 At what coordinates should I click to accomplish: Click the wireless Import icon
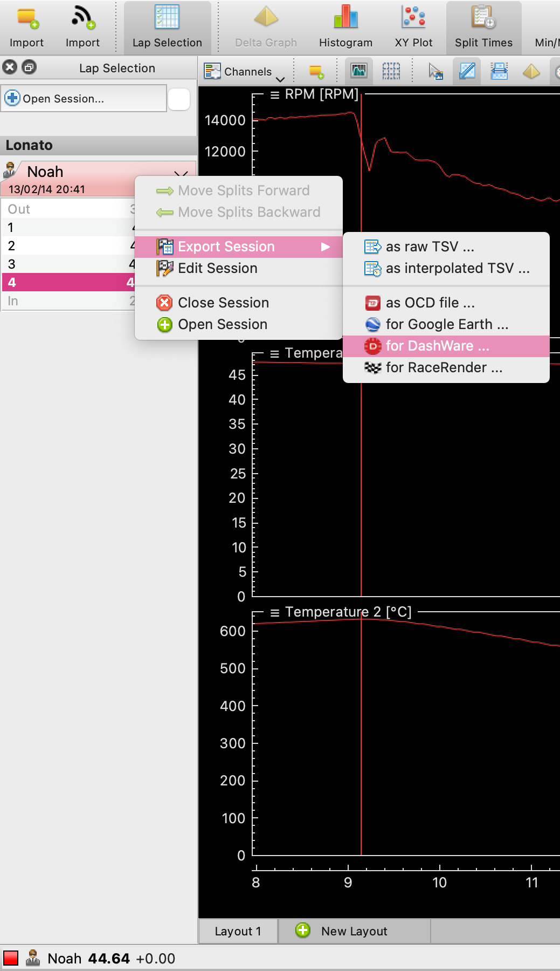(82, 27)
